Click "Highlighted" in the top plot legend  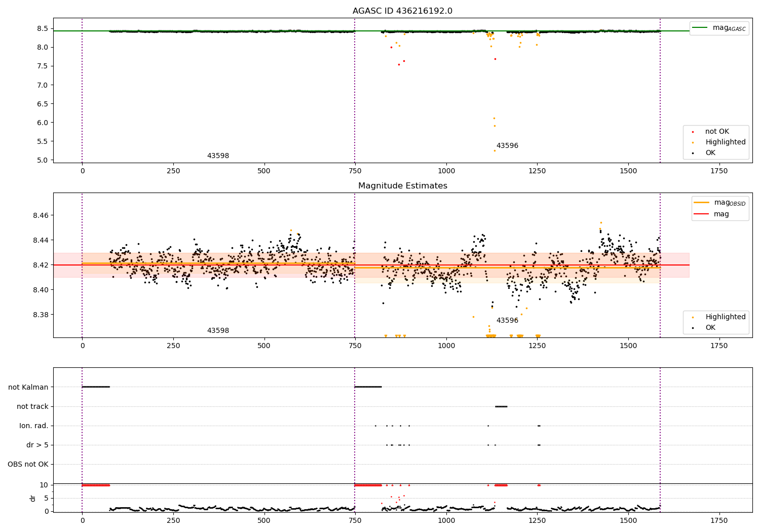click(726, 142)
